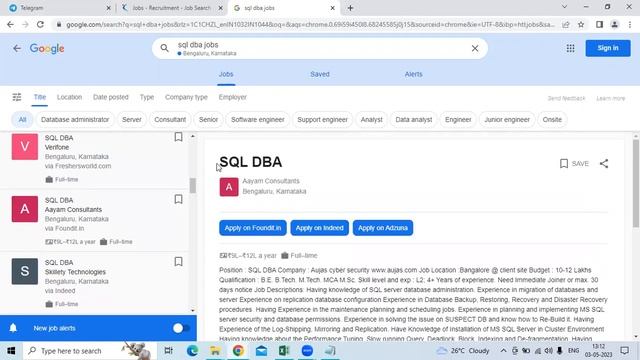Select the Location filter tab

click(69, 97)
